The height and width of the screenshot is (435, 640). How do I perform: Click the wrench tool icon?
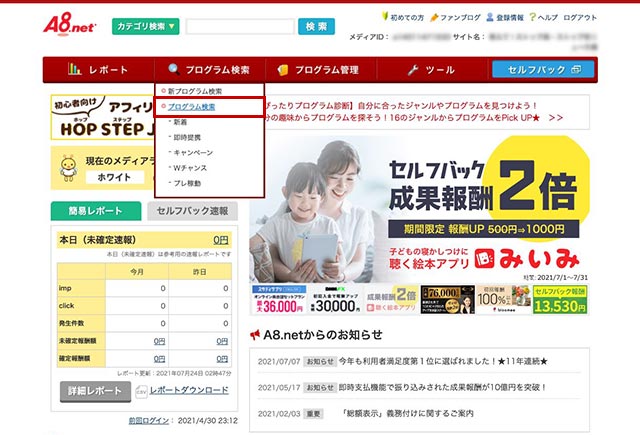coord(413,70)
